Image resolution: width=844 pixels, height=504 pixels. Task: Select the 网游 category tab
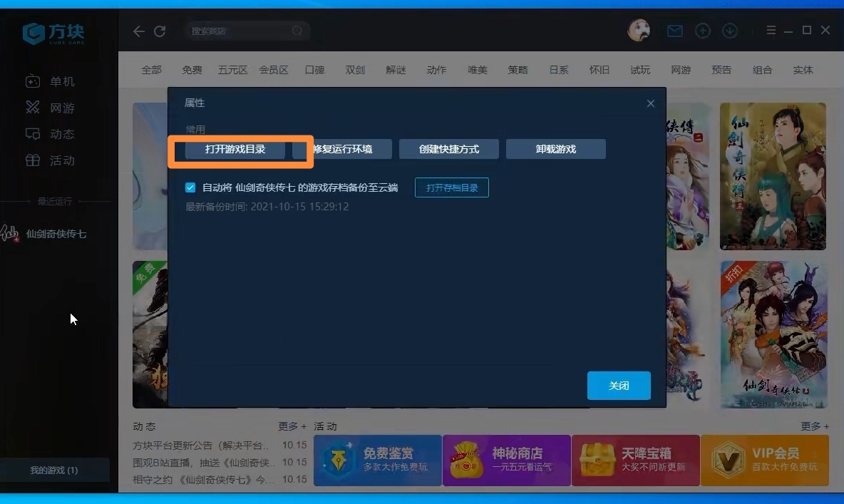pos(681,70)
